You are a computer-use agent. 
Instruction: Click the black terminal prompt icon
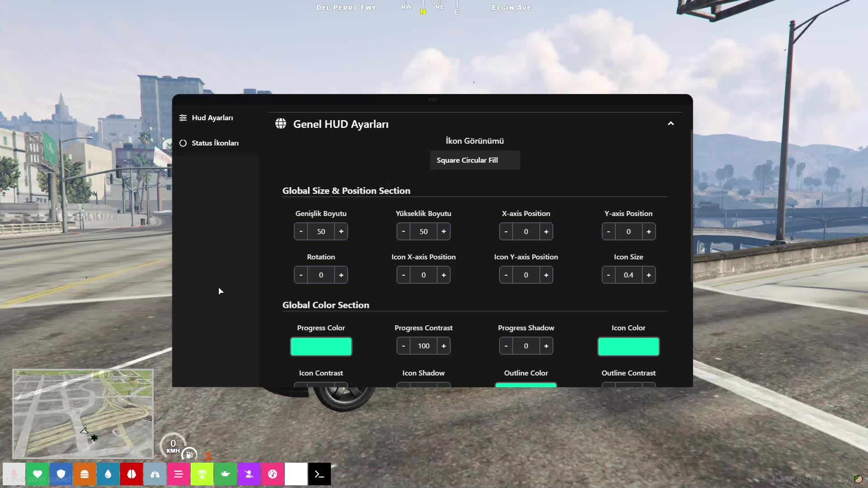pyautogui.click(x=320, y=474)
